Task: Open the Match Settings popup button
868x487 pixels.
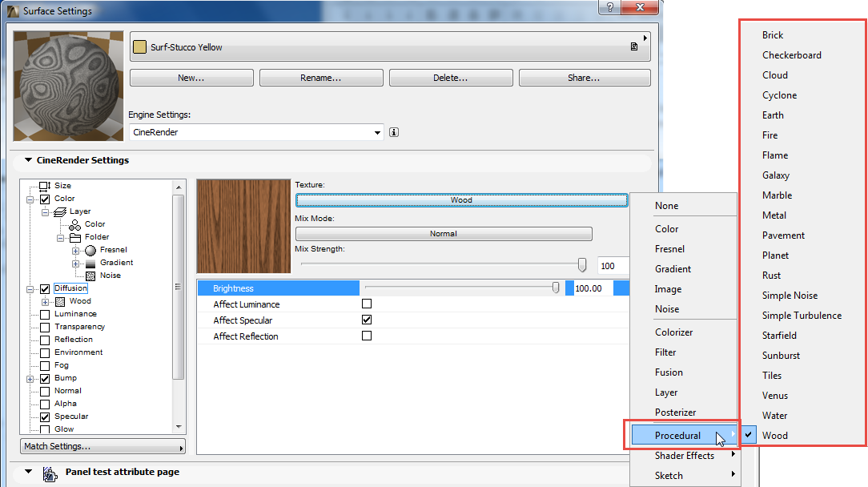Action: [103, 446]
